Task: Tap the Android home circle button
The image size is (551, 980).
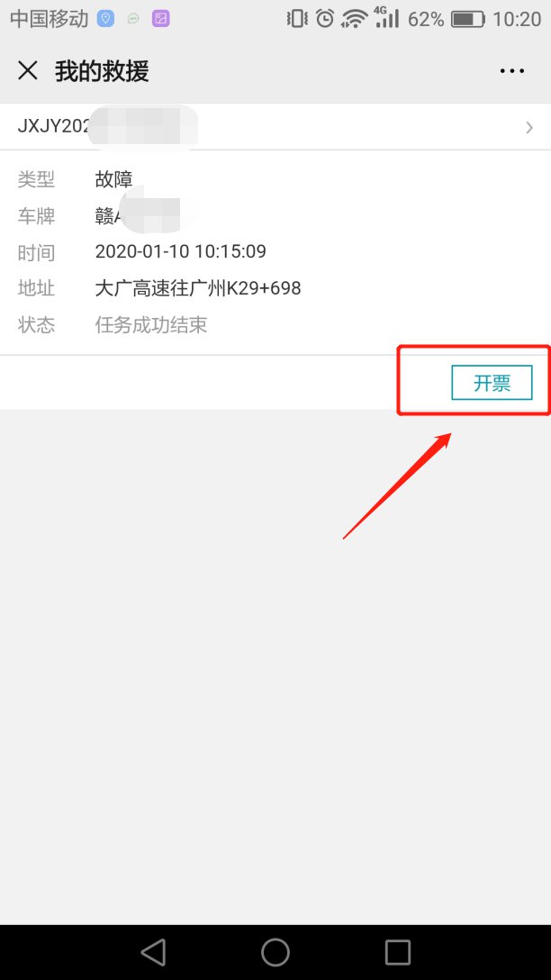Action: point(275,952)
